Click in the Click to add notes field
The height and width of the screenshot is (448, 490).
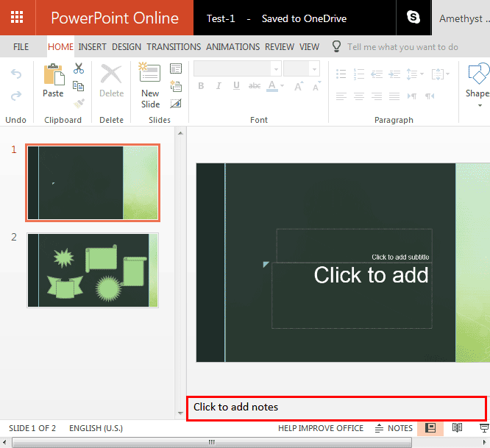(x=336, y=408)
